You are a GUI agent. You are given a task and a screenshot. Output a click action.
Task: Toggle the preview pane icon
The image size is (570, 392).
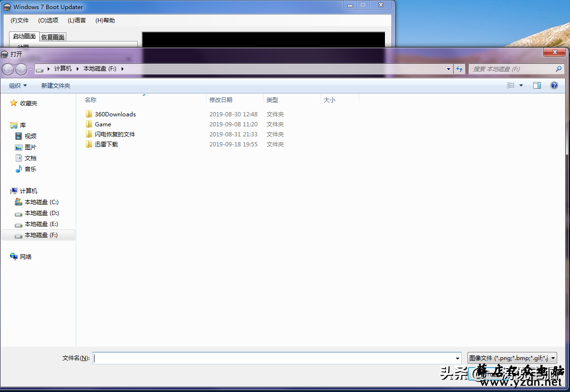click(x=537, y=85)
